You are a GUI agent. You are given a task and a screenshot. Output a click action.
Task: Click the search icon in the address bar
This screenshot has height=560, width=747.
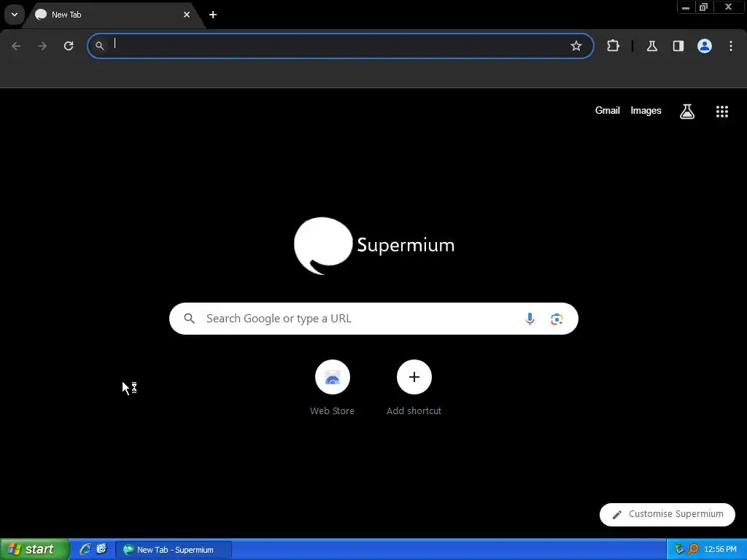pos(99,46)
